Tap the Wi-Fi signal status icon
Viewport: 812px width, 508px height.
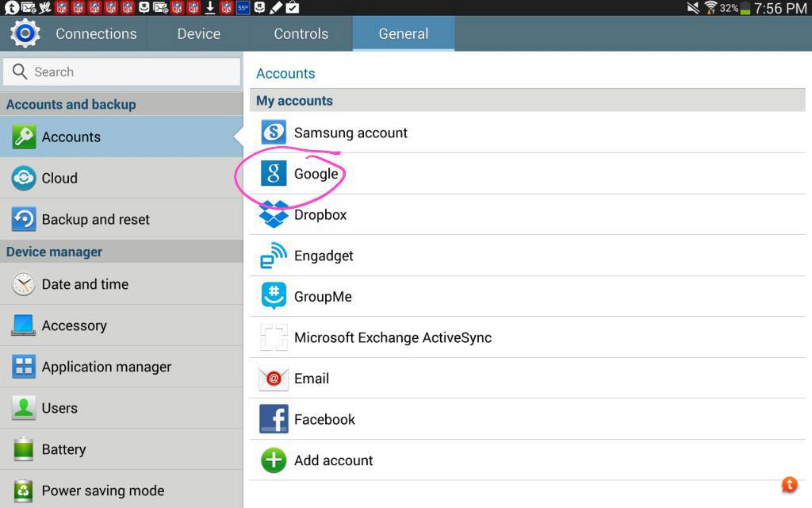(710, 8)
